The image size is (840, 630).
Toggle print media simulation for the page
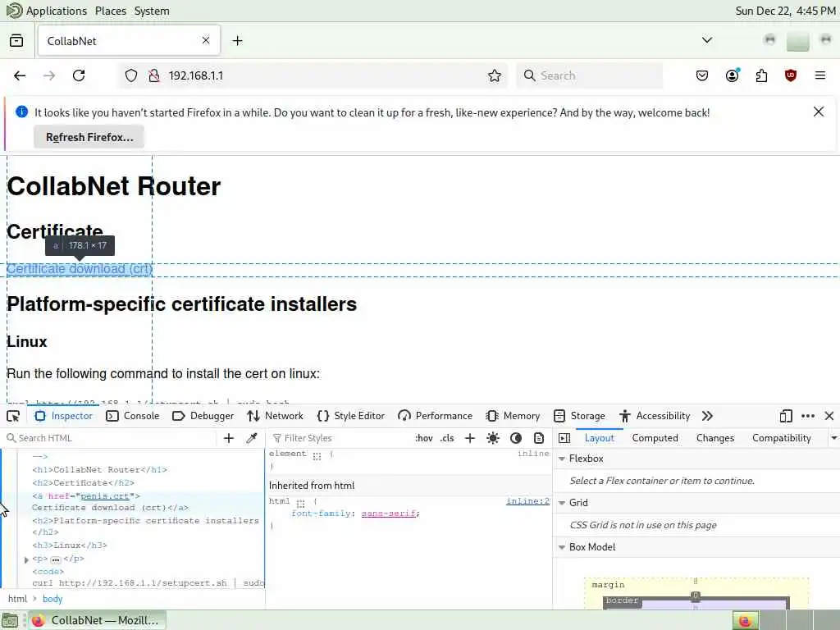(x=539, y=438)
